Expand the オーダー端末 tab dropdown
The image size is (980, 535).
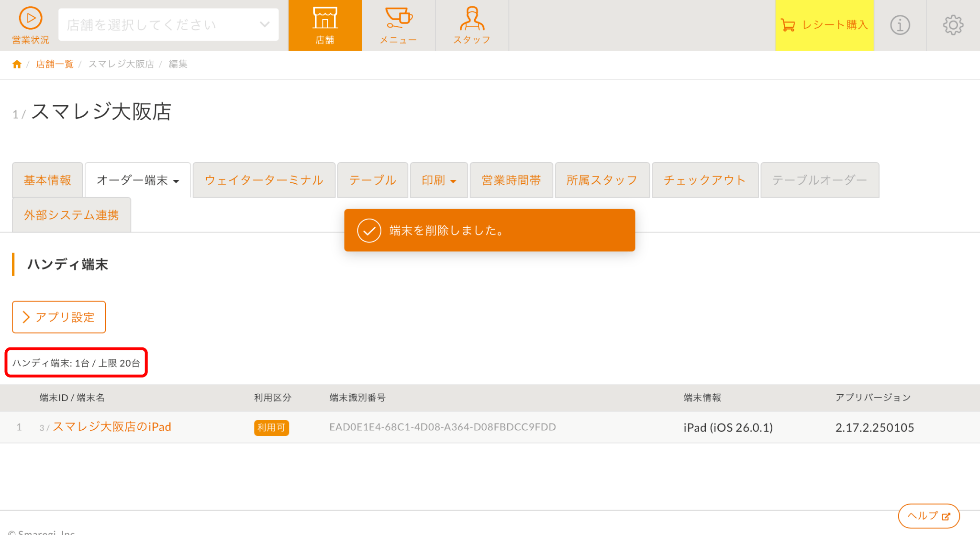click(x=138, y=180)
